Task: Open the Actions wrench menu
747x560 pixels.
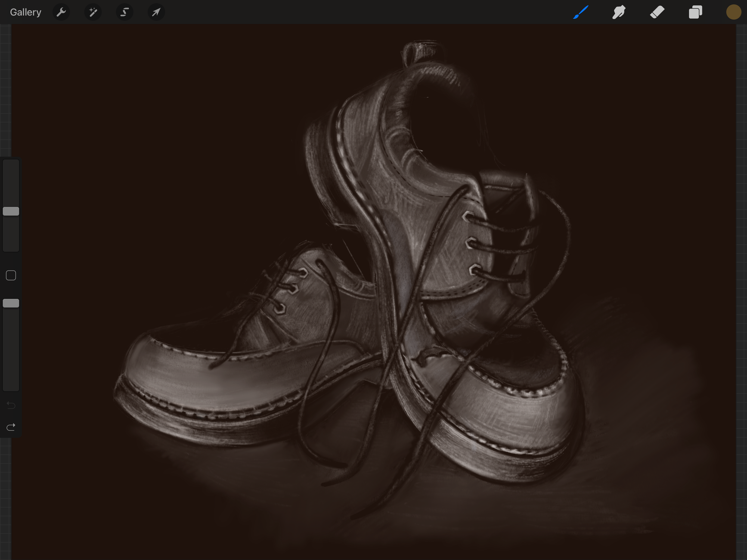Action: (x=61, y=12)
